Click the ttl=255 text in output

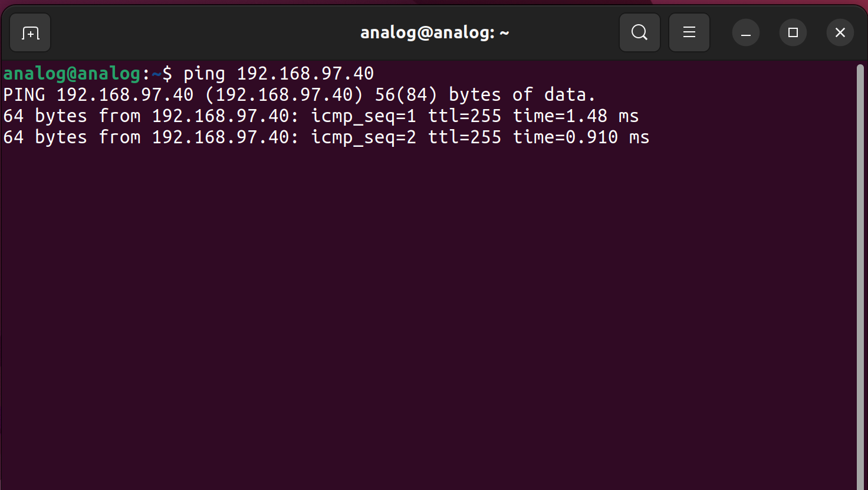pos(465,116)
